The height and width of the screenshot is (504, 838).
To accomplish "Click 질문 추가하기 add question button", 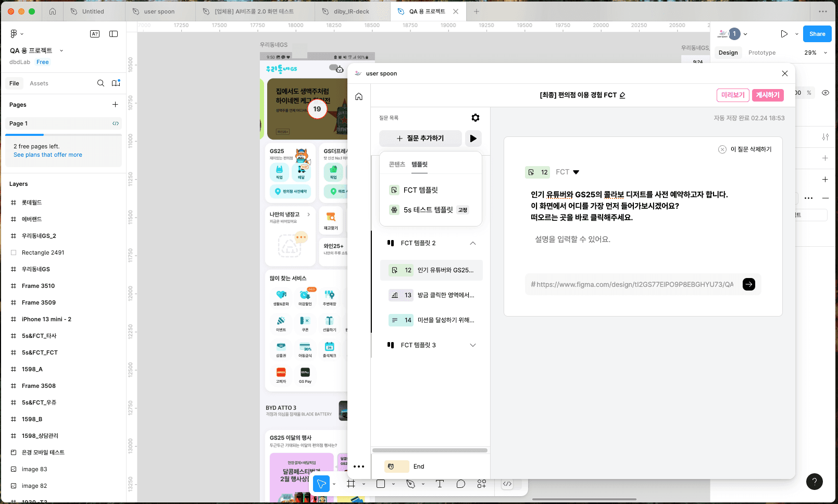I will [420, 138].
